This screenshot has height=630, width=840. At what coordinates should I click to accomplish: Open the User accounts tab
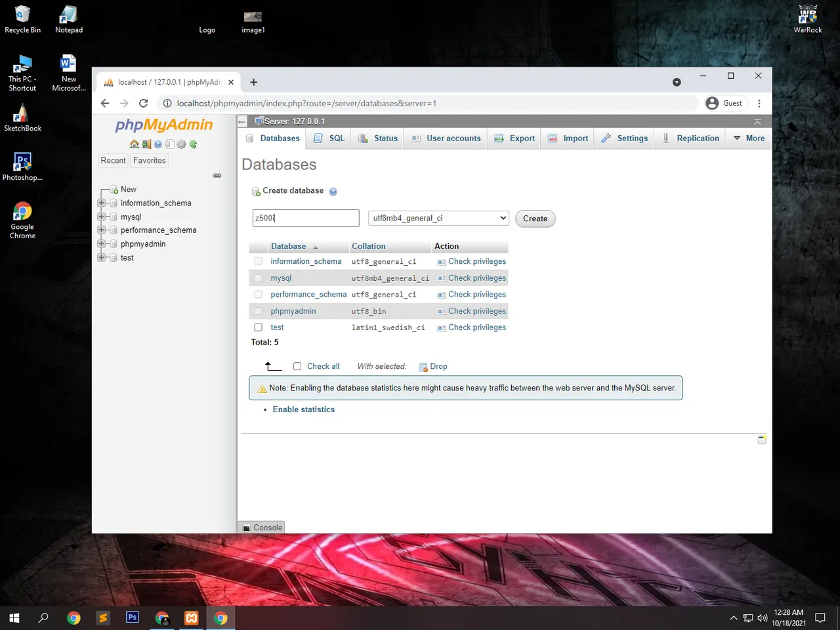(446, 138)
